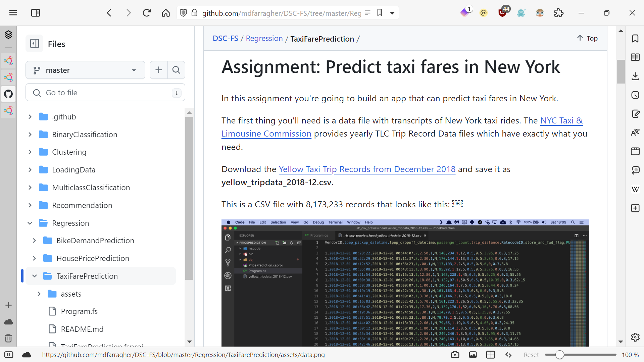Toggle page tiling in status bar

click(x=491, y=355)
